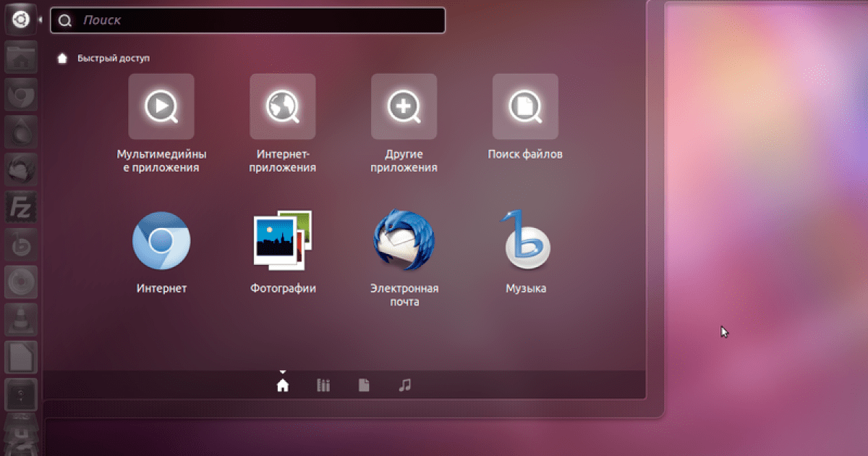Open LibreOffice document icon in the launcher
Viewport: 868px width, 456px height.
[x=21, y=356]
